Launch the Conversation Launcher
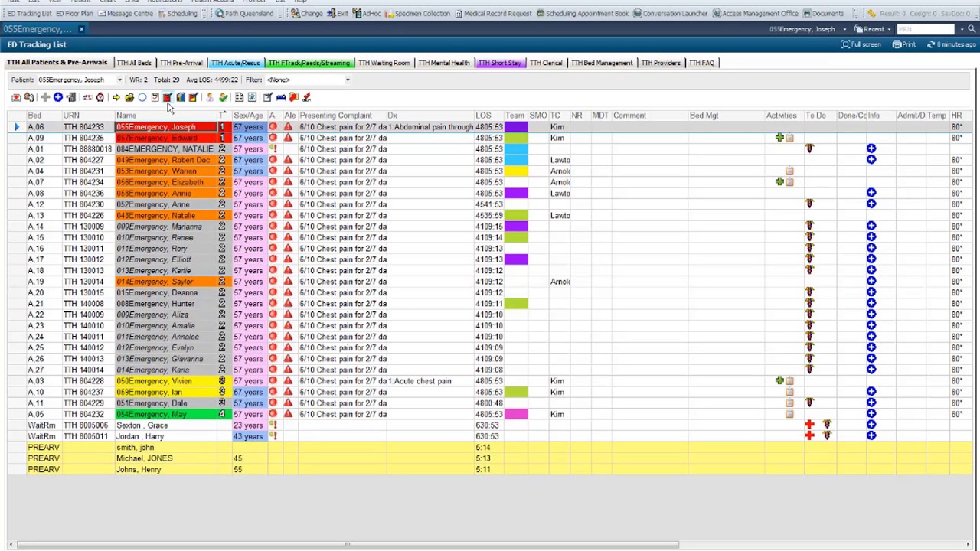 (671, 14)
